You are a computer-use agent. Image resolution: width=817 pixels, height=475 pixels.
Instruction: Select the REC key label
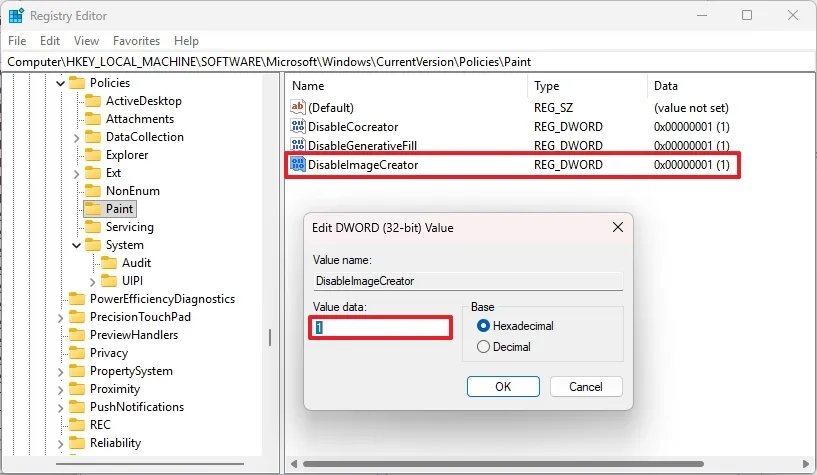(100, 425)
